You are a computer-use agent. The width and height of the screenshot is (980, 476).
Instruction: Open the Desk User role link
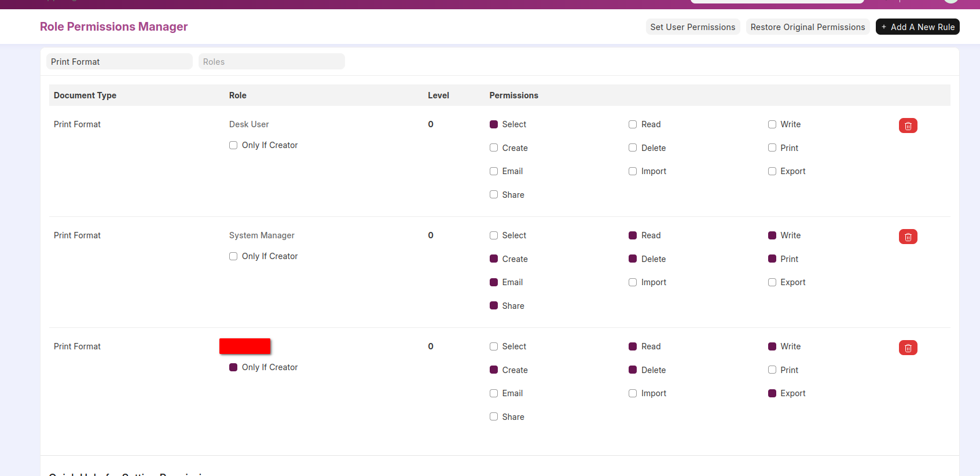click(x=249, y=124)
